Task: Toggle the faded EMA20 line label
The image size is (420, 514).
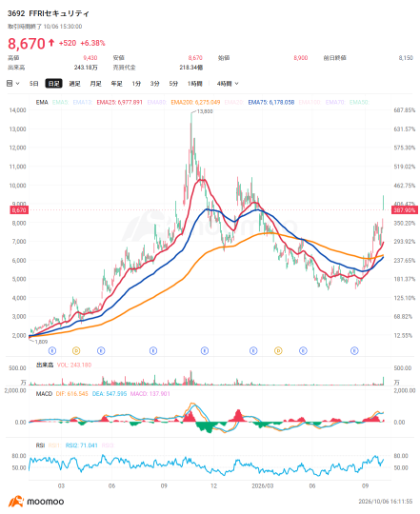Action: (234, 102)
